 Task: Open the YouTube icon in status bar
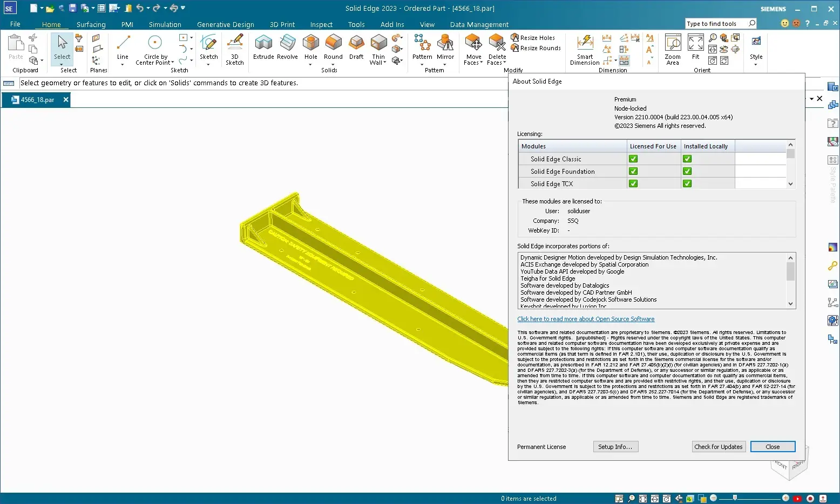798,499
